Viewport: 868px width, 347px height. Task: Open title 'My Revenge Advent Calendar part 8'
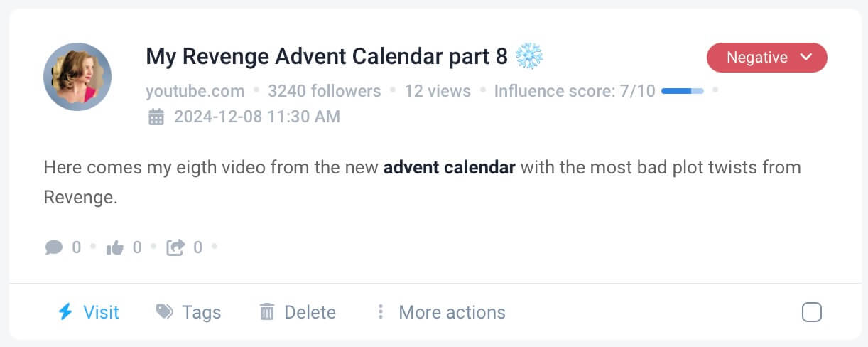click(326, 57)
